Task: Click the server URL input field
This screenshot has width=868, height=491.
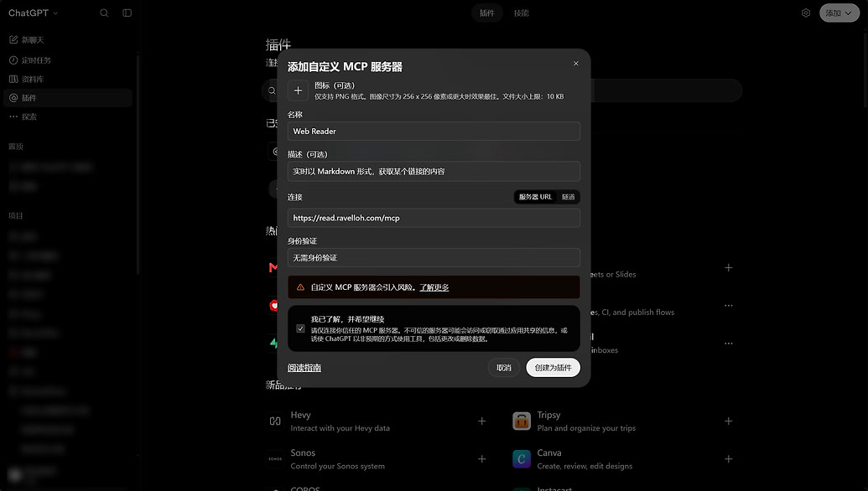Action: click(434, 218)
